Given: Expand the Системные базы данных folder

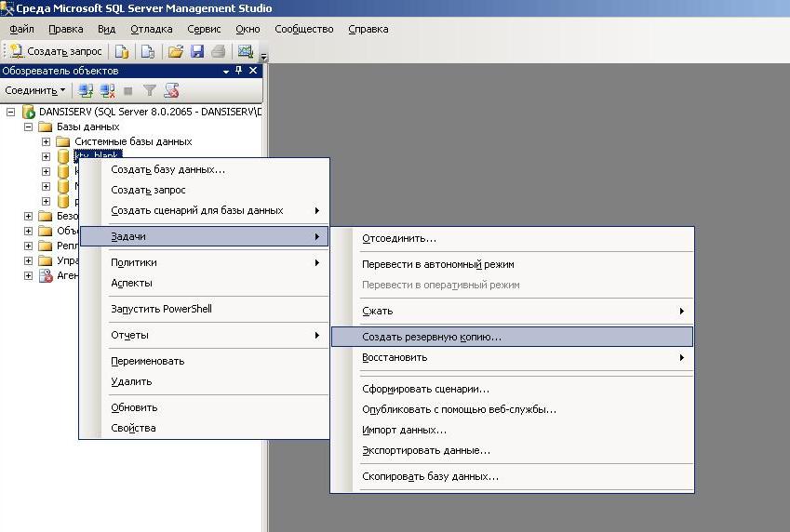Looking at the screenshot, I should pos(46,141).
